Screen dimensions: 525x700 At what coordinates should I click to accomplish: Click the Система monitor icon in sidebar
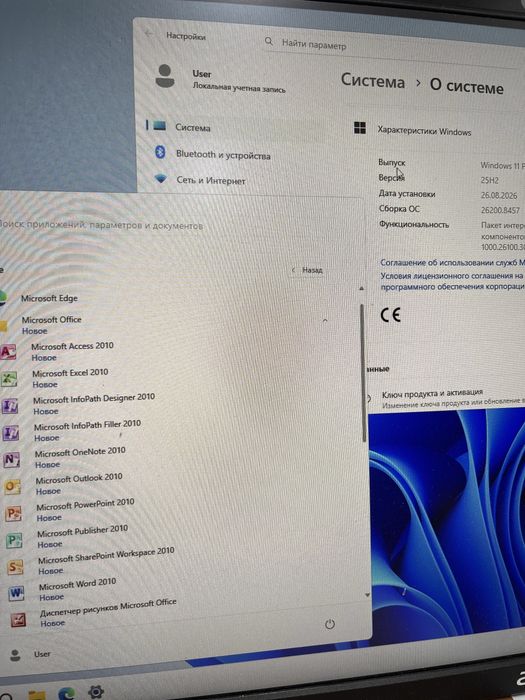159,126
